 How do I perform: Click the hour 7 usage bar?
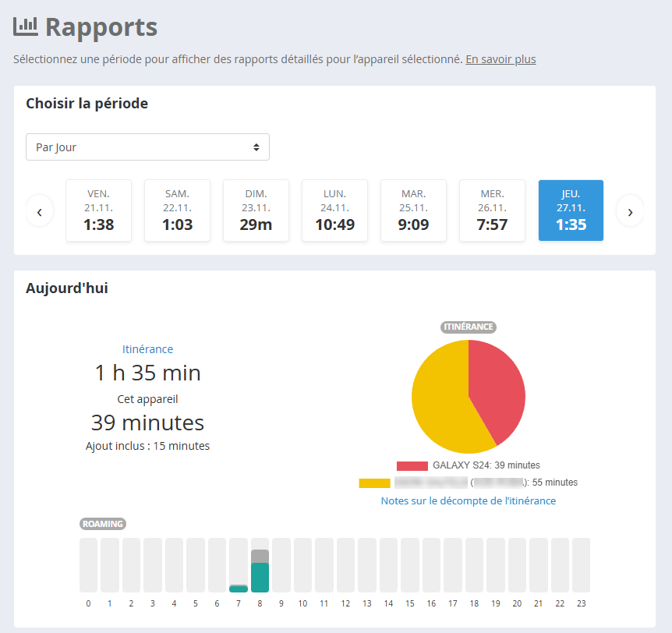pos(239,588)
